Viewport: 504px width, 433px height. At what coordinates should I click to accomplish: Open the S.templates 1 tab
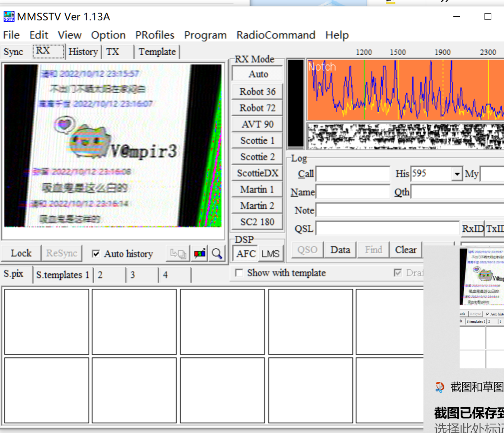click(62, 275)
